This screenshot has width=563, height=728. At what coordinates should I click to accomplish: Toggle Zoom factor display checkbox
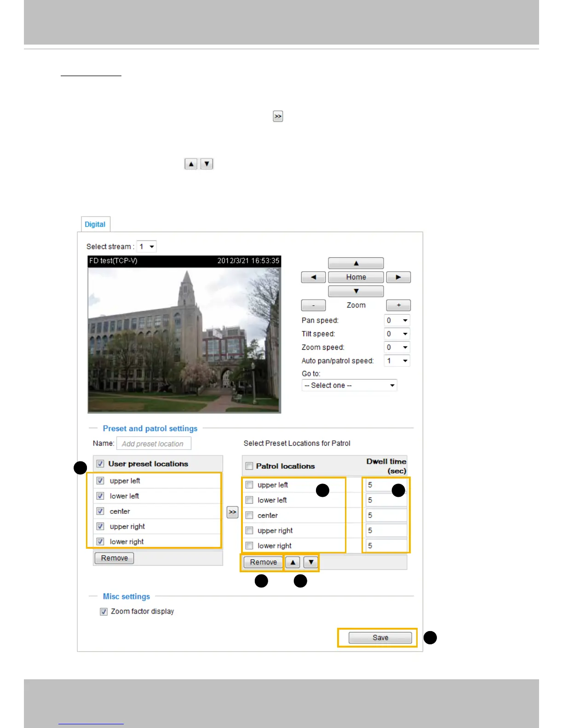pos(104,611)
